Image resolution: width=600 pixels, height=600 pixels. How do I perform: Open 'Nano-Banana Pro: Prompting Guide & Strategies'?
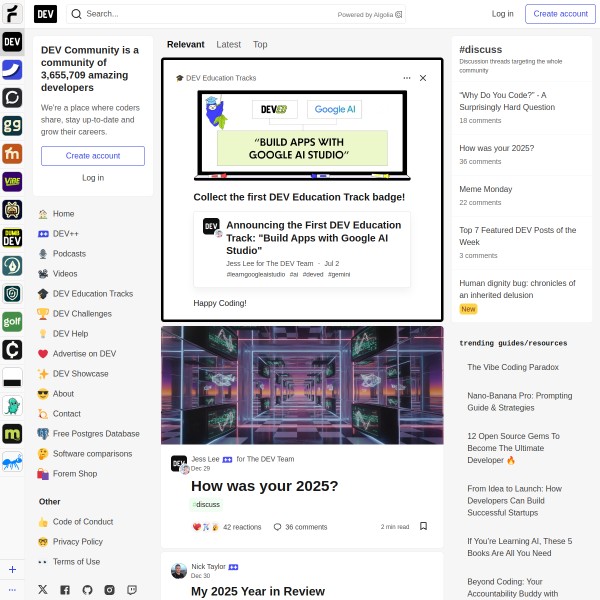(x=520, y=401)
